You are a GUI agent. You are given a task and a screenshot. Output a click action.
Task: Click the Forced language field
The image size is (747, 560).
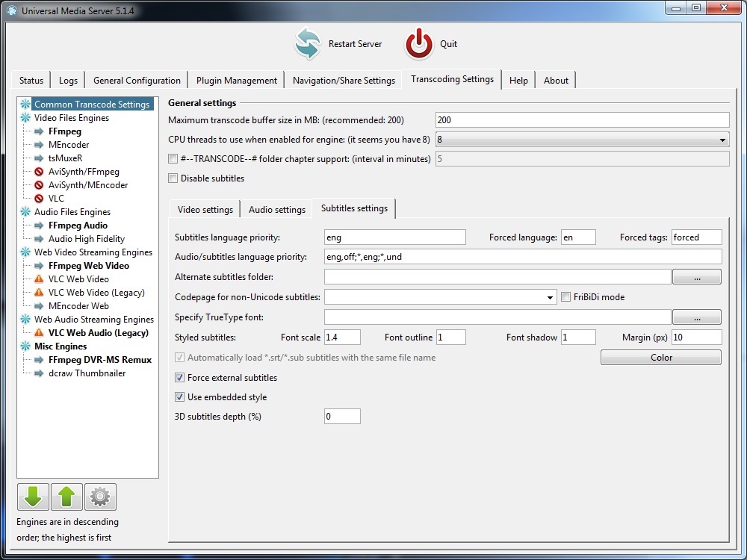[x=578, y=237]
